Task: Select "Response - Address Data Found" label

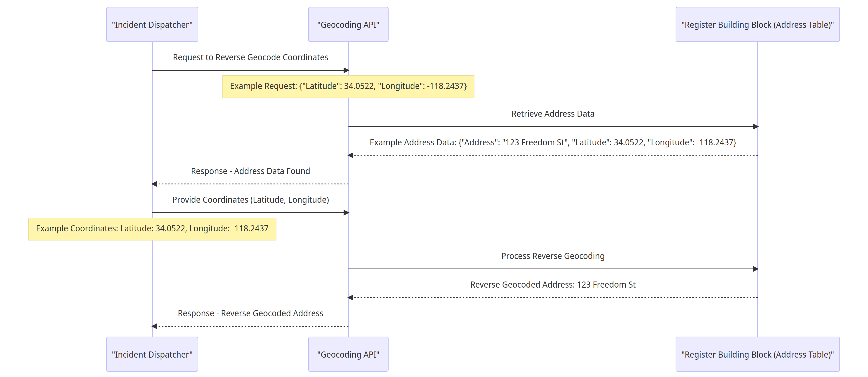Action: pyautogui.click(x=250, y=171)
